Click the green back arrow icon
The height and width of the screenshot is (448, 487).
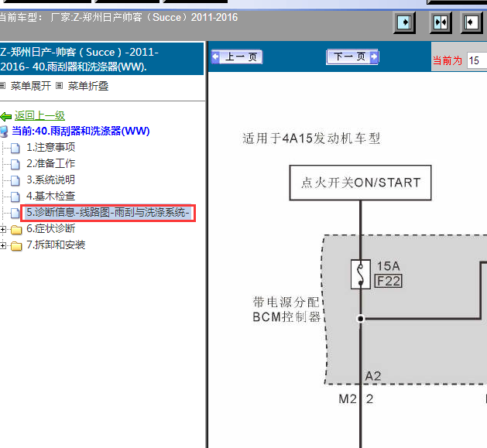coord(6,117)
